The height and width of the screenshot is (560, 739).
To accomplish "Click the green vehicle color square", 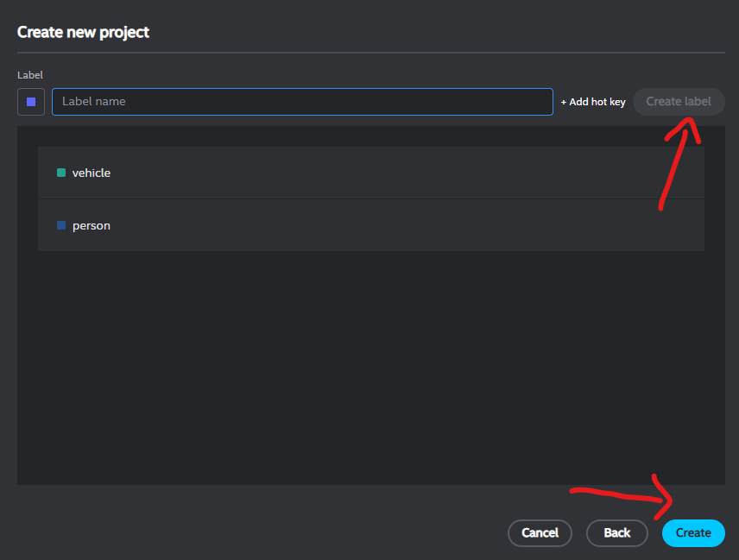I will tap(61, 173).
